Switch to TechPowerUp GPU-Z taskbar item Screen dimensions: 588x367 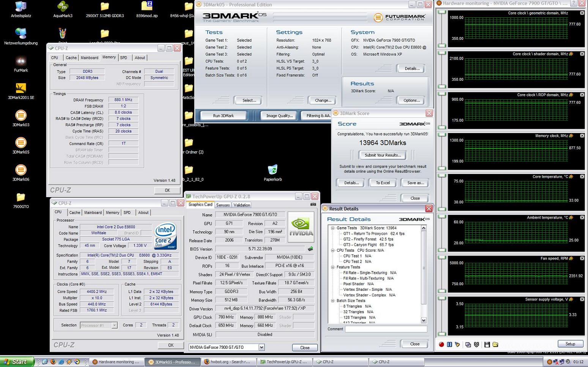click(284, 362)
